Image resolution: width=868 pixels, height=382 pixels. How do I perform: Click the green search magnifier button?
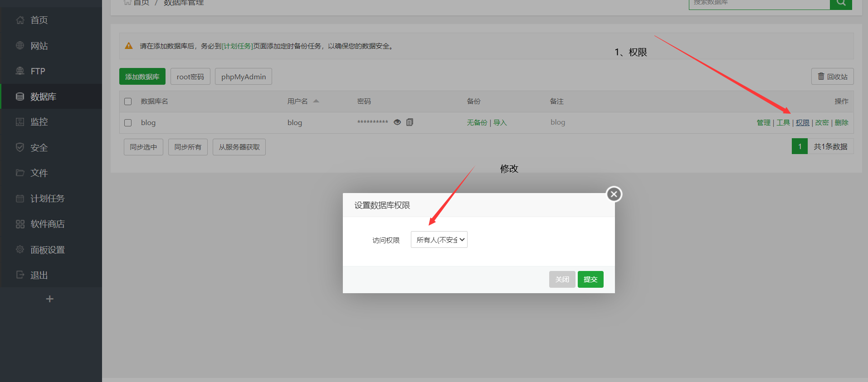pos(841,3)
